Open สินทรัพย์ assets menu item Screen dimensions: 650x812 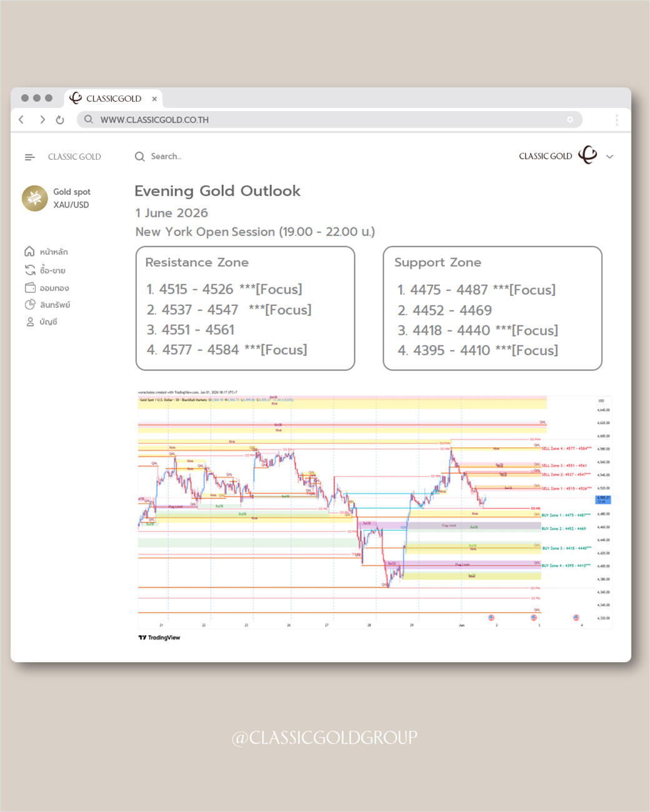click(x=47, y=305)
